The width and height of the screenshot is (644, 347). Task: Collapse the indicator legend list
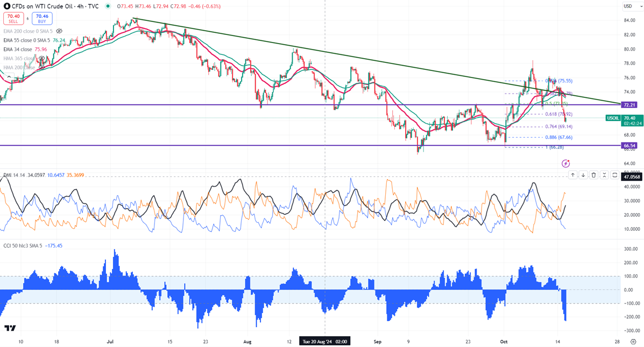pyautogui.click(x=9, y=77)
